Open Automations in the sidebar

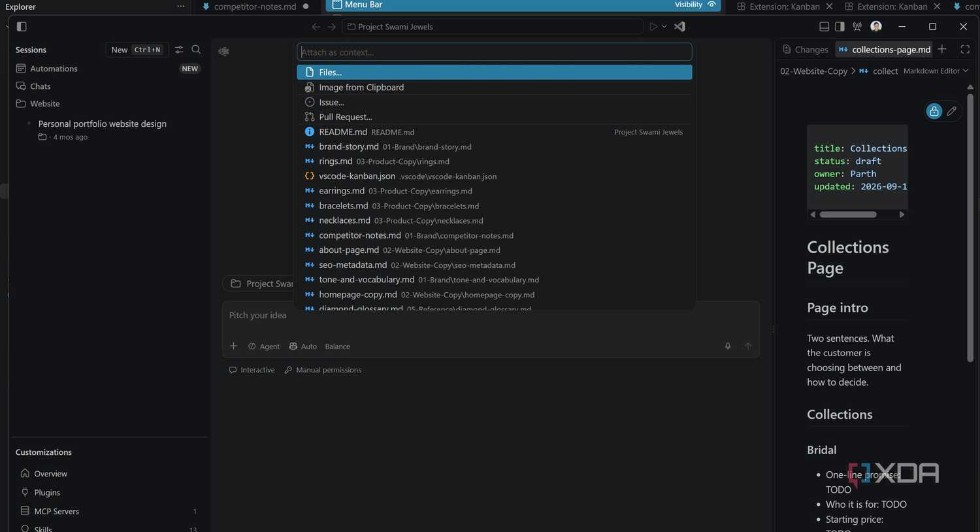coord(54,69)
